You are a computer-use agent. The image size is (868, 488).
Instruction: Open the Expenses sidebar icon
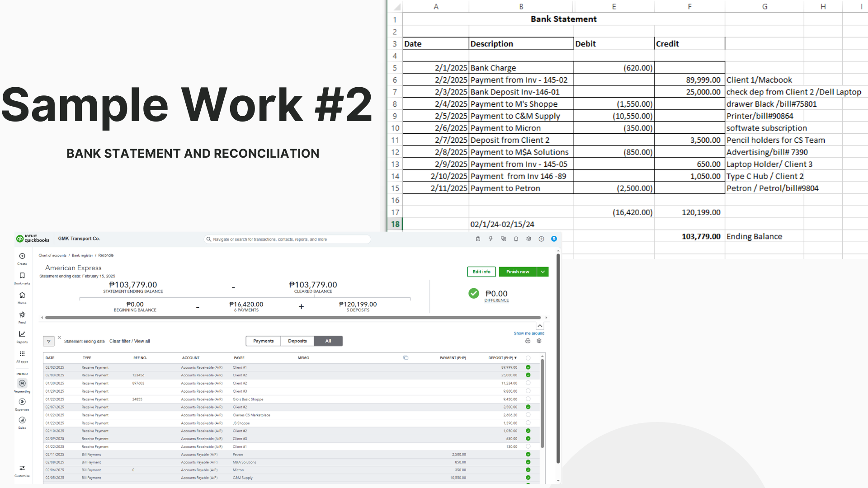point(22,402)
